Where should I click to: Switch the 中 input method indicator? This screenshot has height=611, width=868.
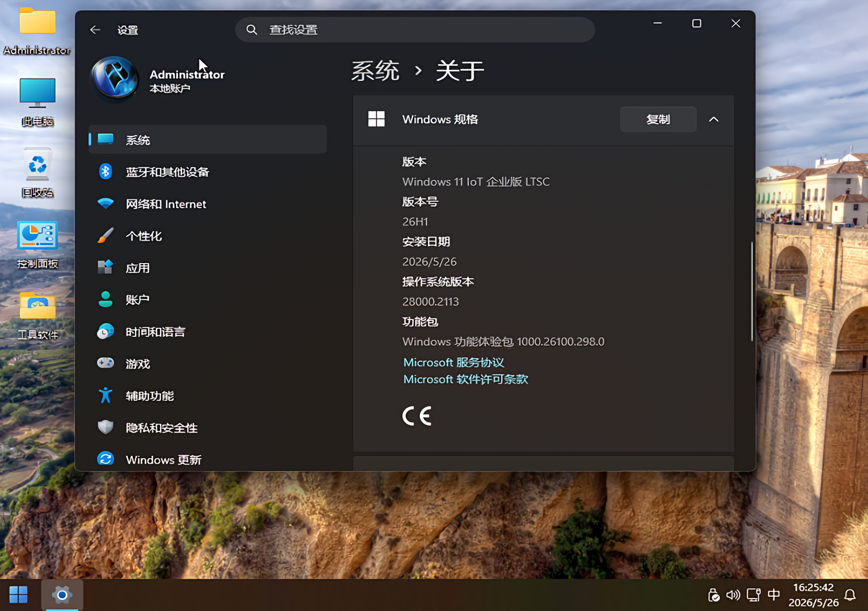773,595
